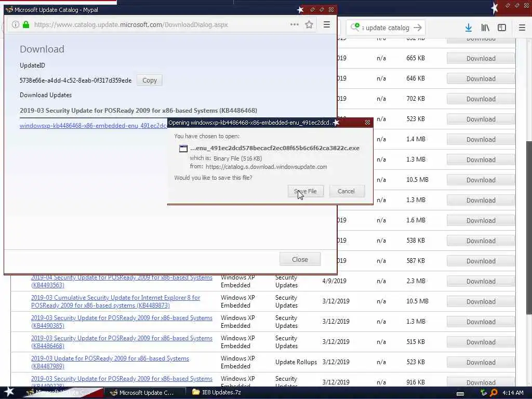Click the orange magnifier tray icon
This screenshot has width=532, height=399.
pos(494,393)
